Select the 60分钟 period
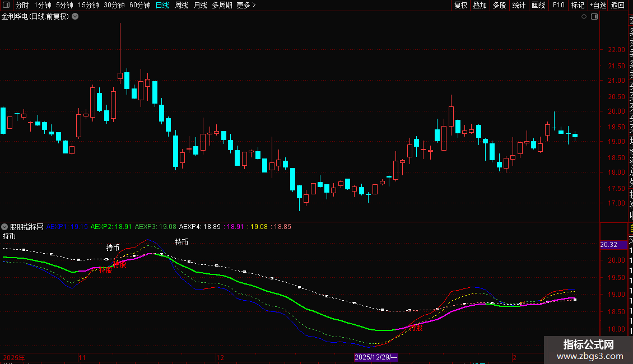The width and height of the screenshot is (633, 364). (140, 5)
